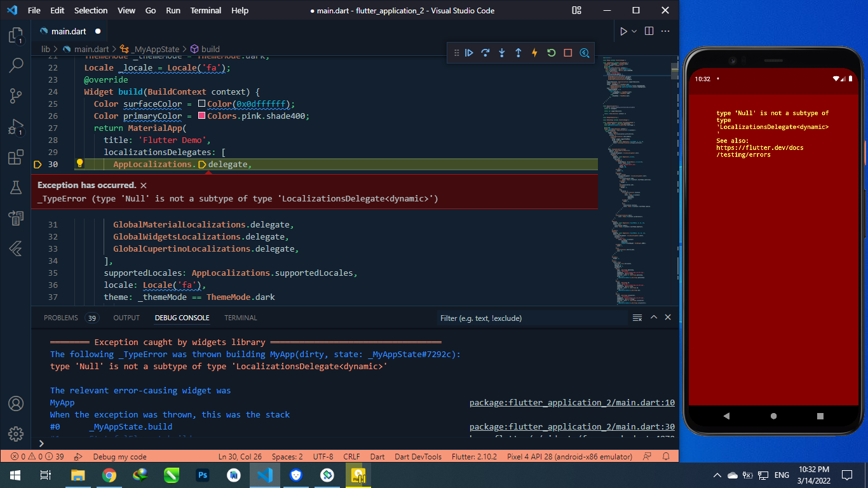This screenshot has height=488, width=868.
Task: Click white color swatch on line 25
Action: (x=202, y=104)
